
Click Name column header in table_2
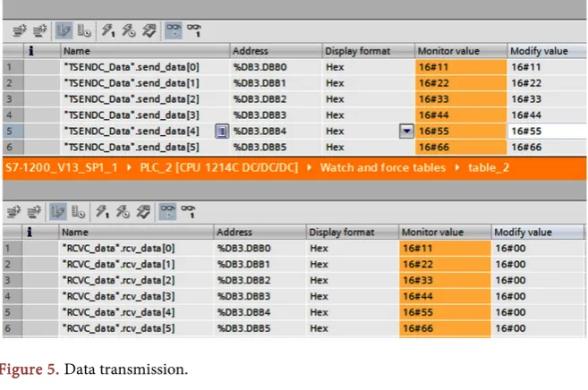(136, 232)
